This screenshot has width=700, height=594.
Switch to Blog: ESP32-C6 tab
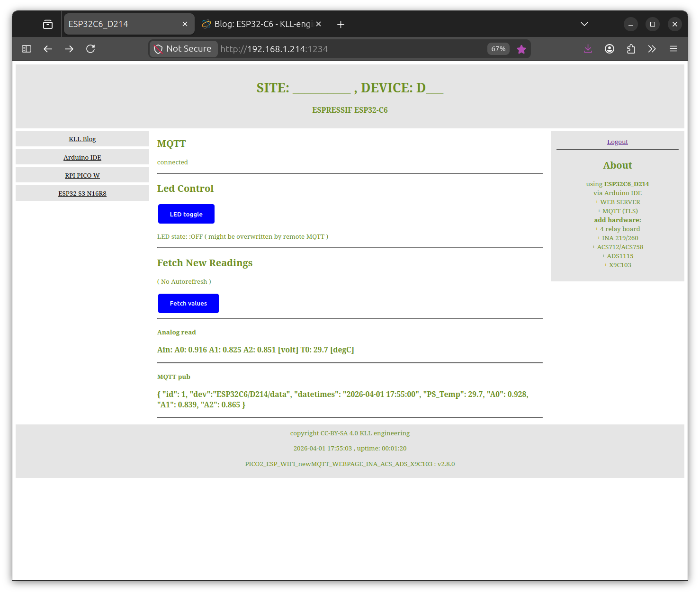258,24
